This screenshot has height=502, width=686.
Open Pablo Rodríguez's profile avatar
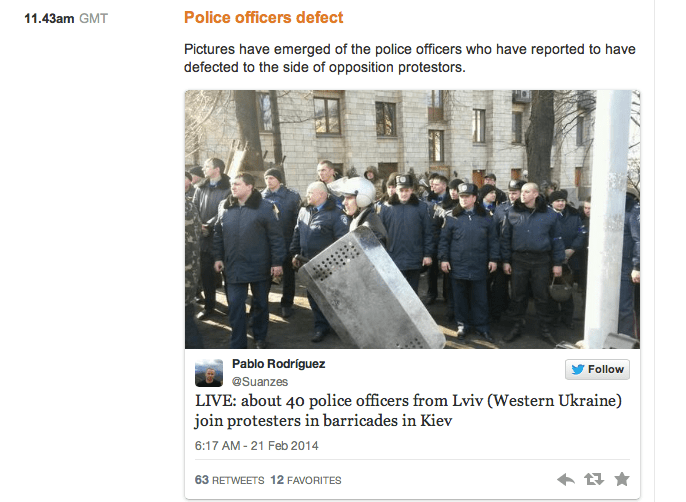pyautogui.click(x=209, y=373)
